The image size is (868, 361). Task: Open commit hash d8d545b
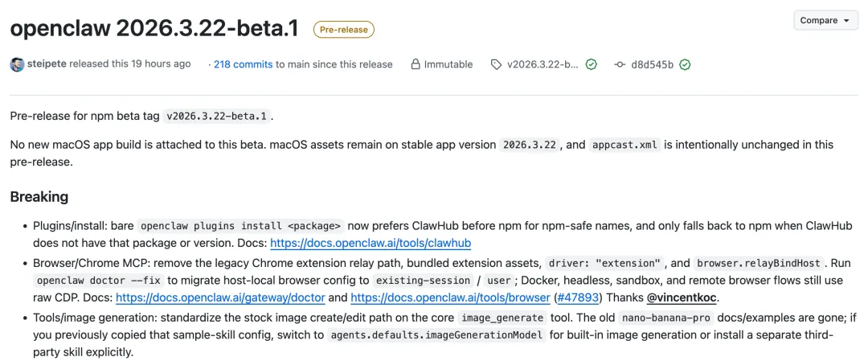click(x=653, y=64)
